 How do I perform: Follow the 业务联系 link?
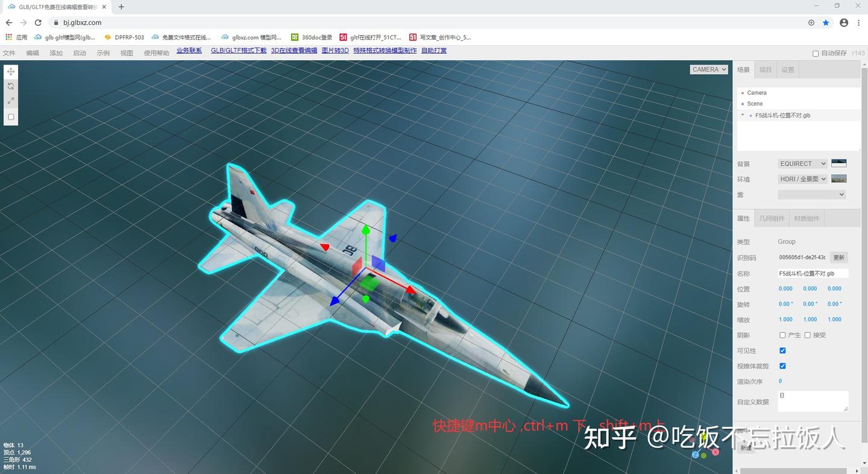189,51
